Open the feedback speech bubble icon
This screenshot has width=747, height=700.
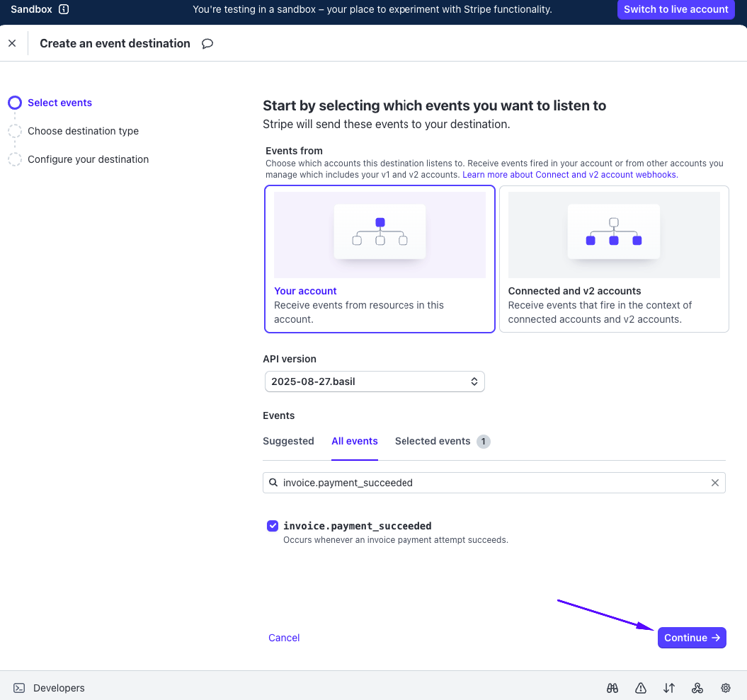207,44
